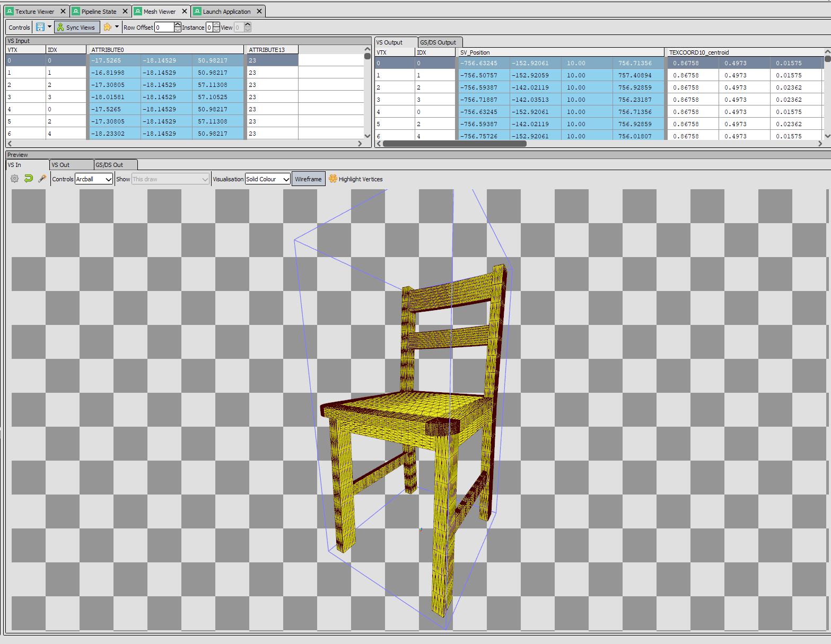This screenshot has width=831, height=644.
Task: Click the puzzle-piece debug vertex icon
Action: pos(108,27)
